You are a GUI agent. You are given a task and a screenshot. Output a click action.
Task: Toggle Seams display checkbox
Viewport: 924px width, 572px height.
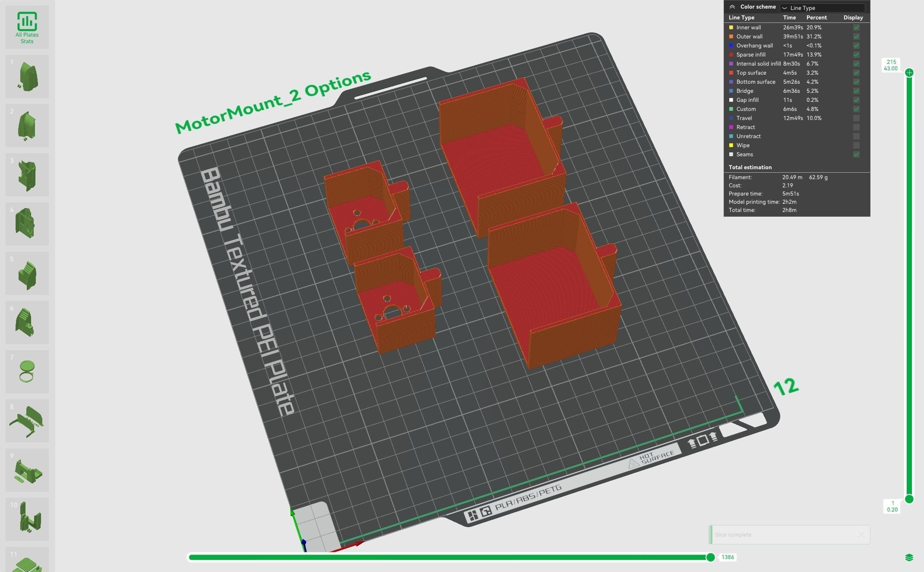856,155
